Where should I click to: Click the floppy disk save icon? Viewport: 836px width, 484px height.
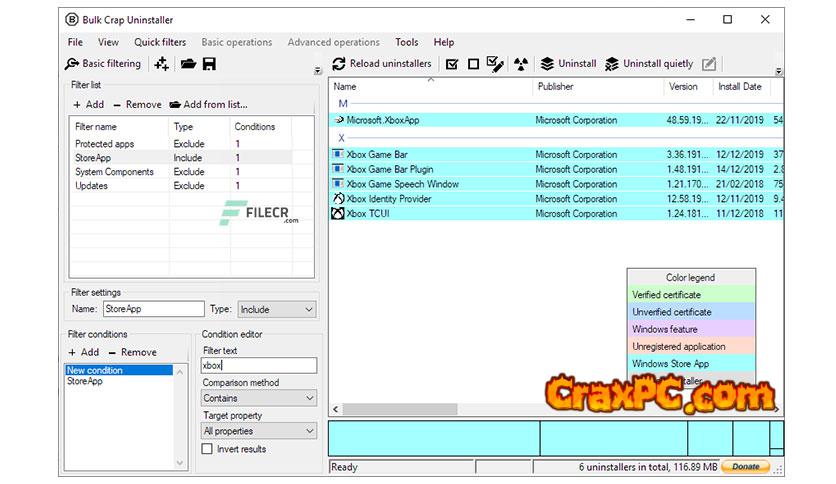(x=209, y=64)
